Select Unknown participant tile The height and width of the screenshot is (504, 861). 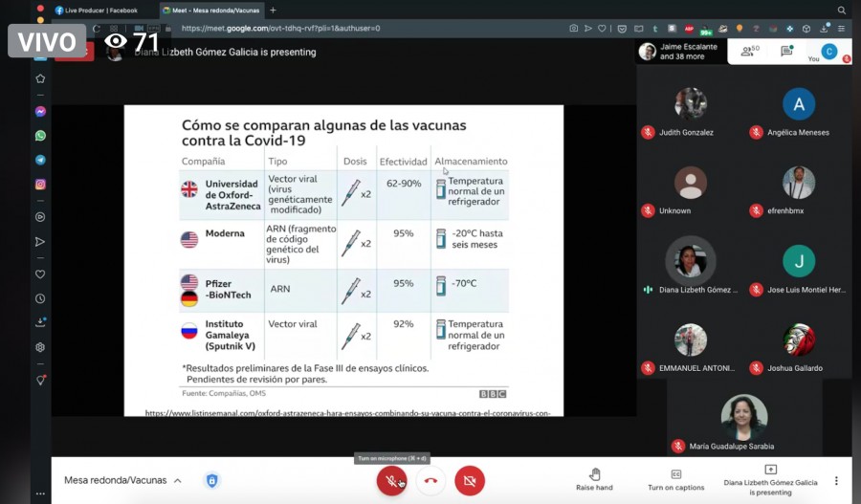(x=691, y=190)
